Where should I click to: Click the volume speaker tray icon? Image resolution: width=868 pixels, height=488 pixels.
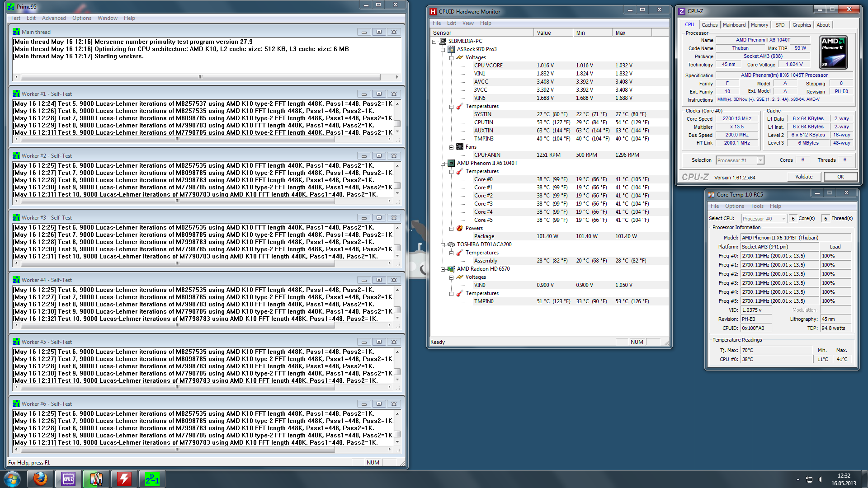821,479
